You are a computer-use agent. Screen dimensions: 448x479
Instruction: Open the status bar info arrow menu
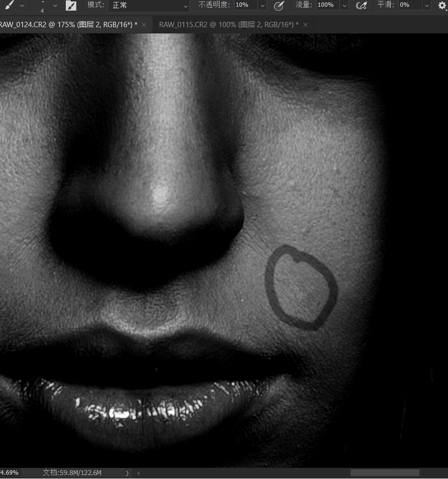pyautogui.click(x=127, y=473)
